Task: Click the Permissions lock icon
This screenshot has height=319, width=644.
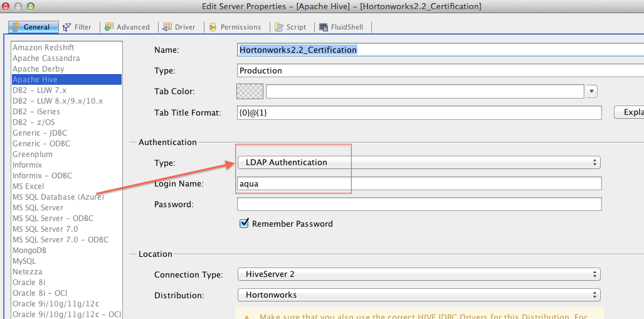Action: point(213,27)
